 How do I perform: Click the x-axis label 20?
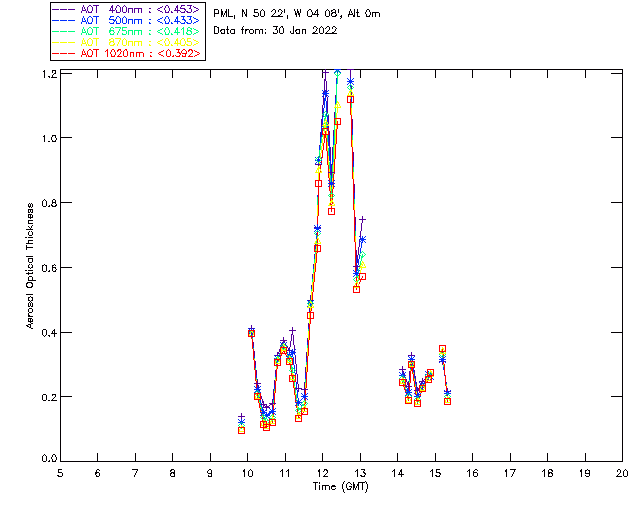(622, 473)
